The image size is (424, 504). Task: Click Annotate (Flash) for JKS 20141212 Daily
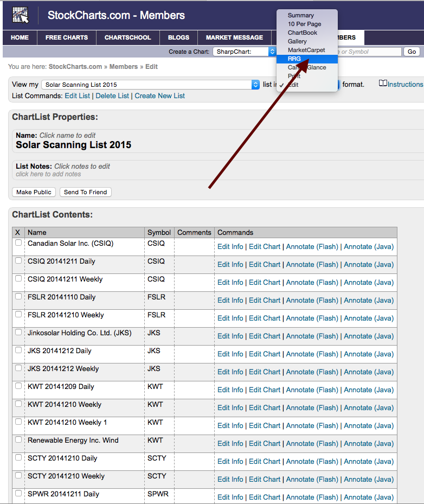312,354
